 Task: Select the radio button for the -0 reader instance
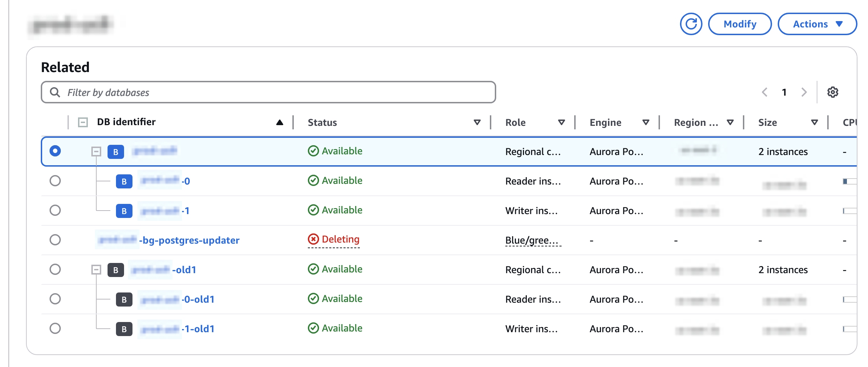pyautogui.click(x=55, y=181)
